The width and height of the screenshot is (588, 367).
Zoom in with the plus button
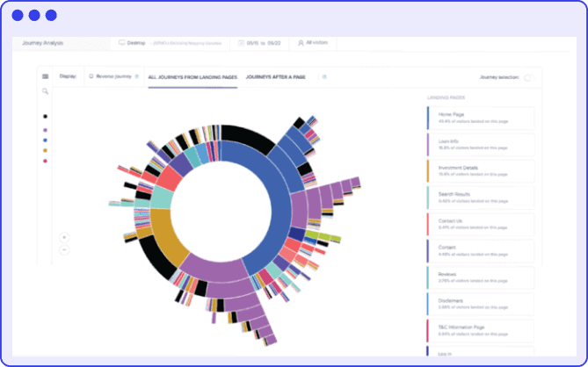coord(64,237)
